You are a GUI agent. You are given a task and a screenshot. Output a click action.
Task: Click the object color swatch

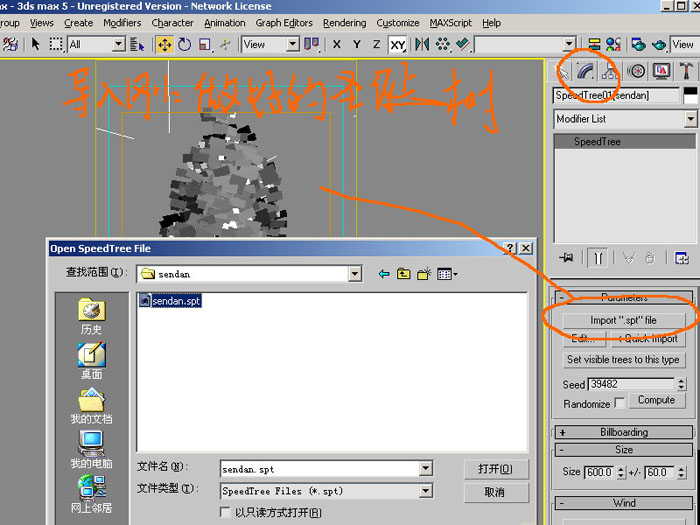(x=690, y=95)
